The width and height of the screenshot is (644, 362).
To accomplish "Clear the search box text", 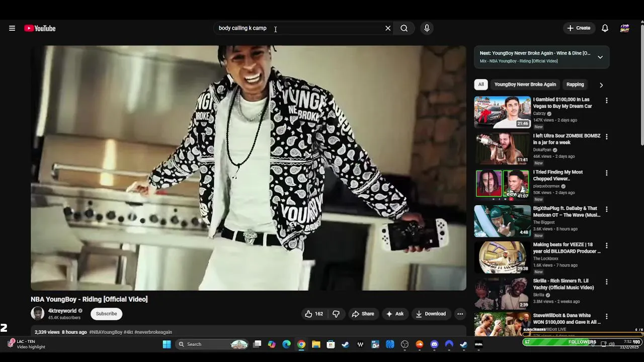I will (x=388, y=28).
